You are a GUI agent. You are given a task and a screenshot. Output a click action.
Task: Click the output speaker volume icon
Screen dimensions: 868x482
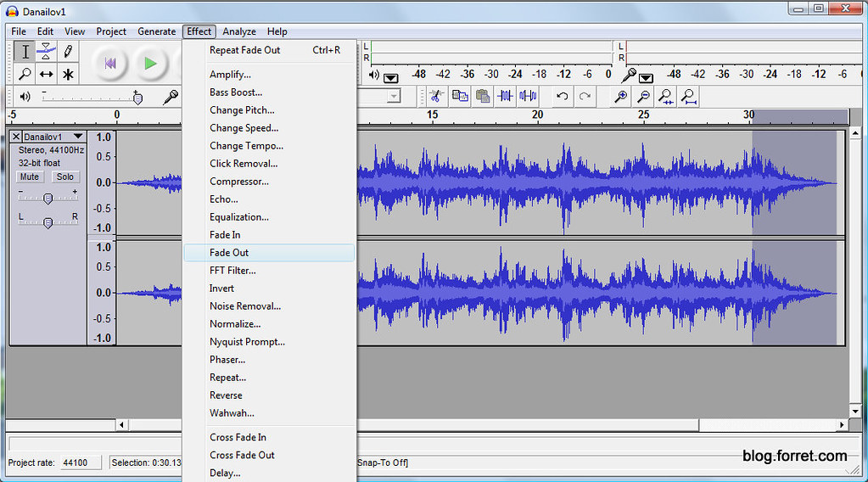point(25,97)
